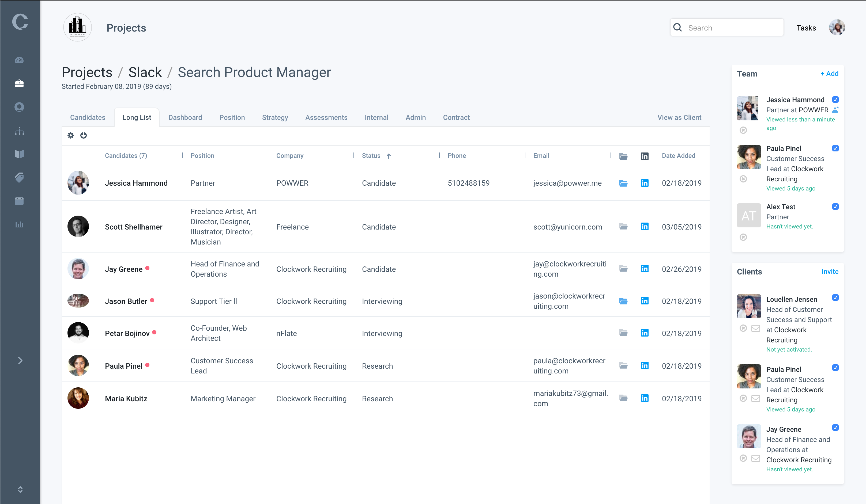
Task: Open the book icon in sidebar
Action: pos(19,154)
